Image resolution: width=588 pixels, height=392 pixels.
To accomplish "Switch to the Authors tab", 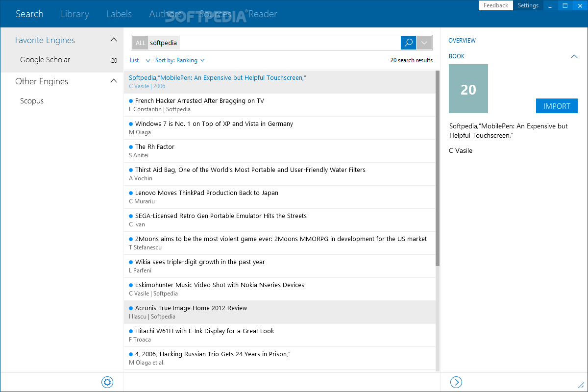I will (166, 14).
